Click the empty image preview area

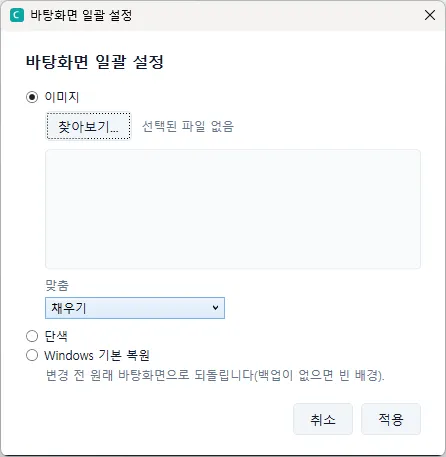[233, 209]
